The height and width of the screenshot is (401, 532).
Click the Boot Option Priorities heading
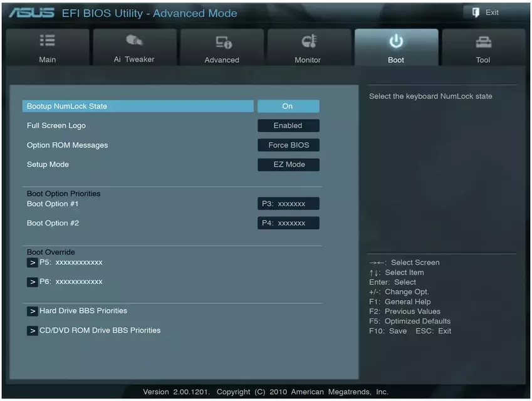pos(64,194)
